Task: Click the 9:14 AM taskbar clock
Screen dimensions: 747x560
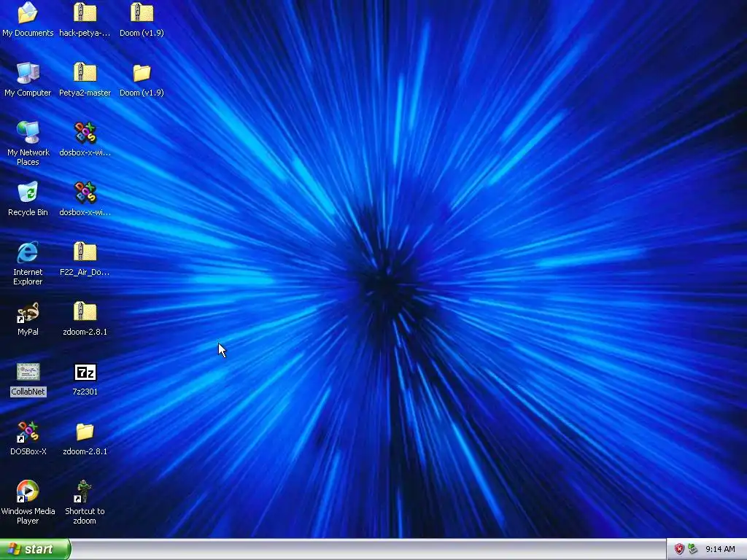Action: click(720, 549)
